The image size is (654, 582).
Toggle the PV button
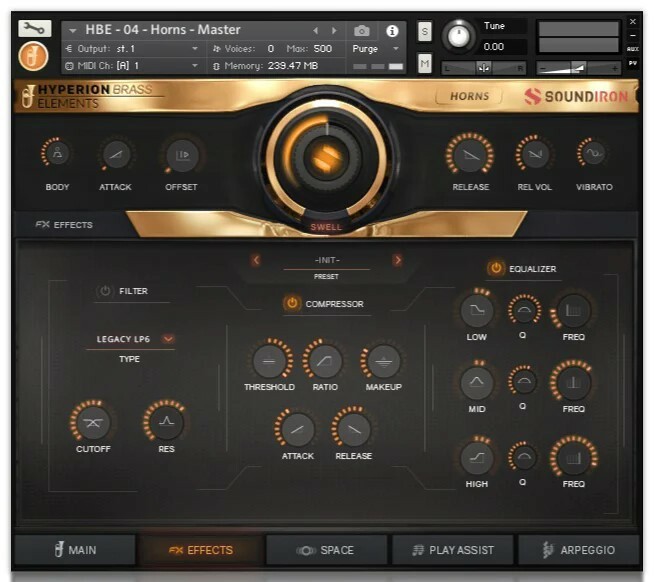633,63
